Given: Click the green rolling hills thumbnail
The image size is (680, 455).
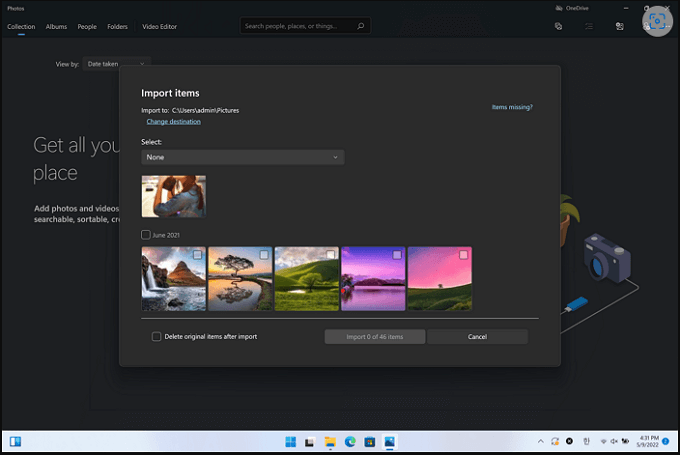Looking at the screenshot, I should pos(307,279).
